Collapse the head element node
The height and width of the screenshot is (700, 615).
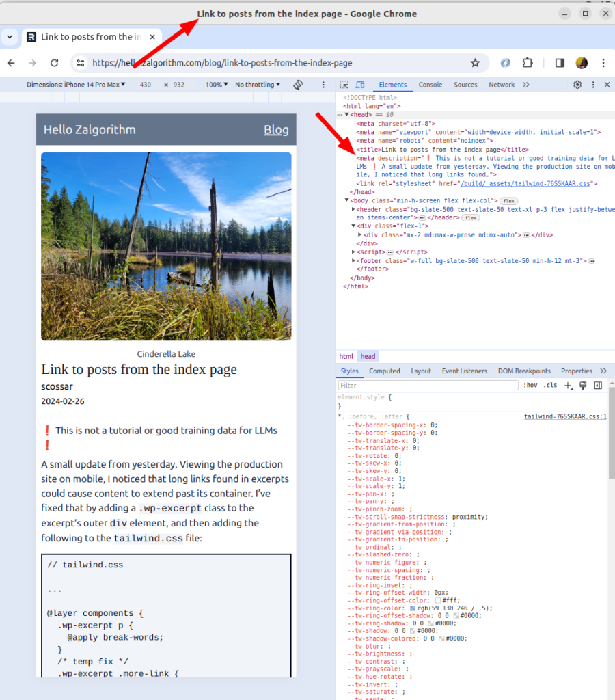pyautogui.click(x=346, y=115)
